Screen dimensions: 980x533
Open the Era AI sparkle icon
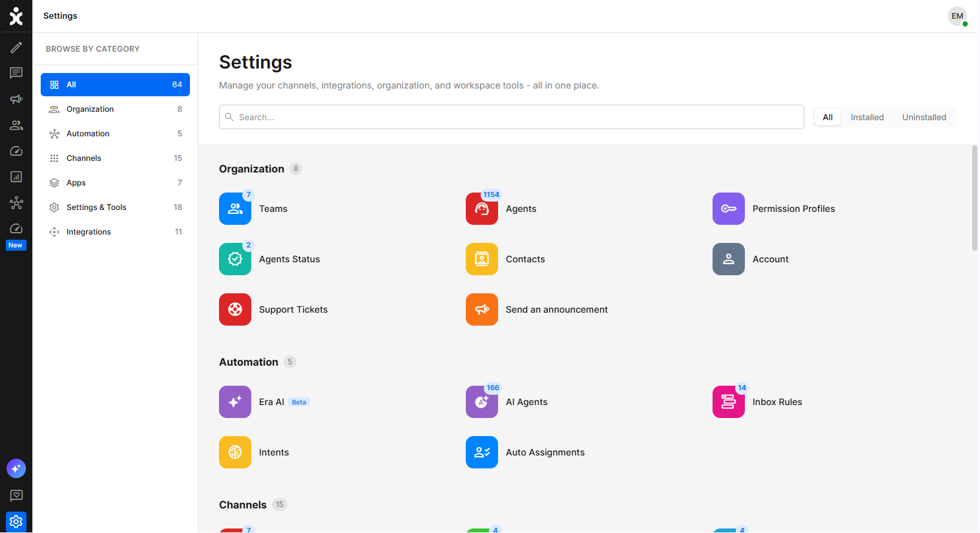point(235,402)
